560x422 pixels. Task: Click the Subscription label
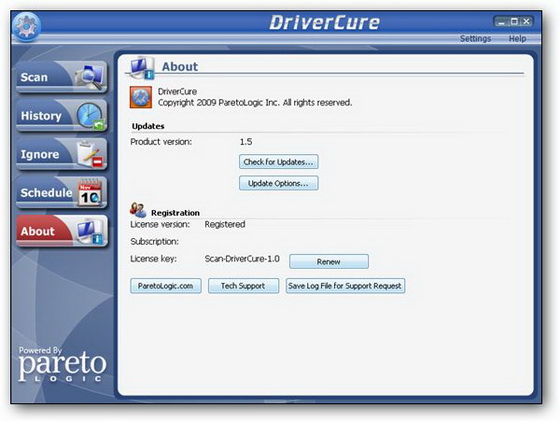[x=154, y=242]
